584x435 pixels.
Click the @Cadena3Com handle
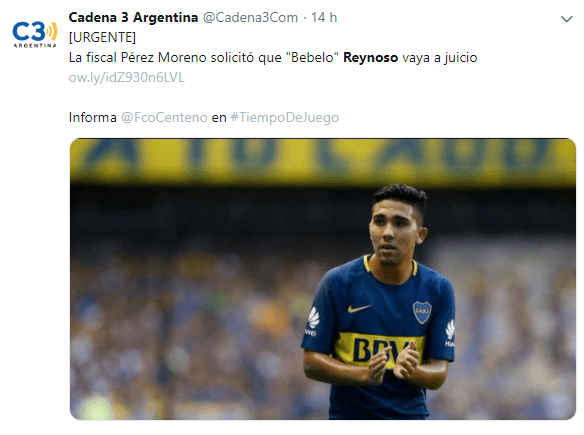click(x=250, y=18)
